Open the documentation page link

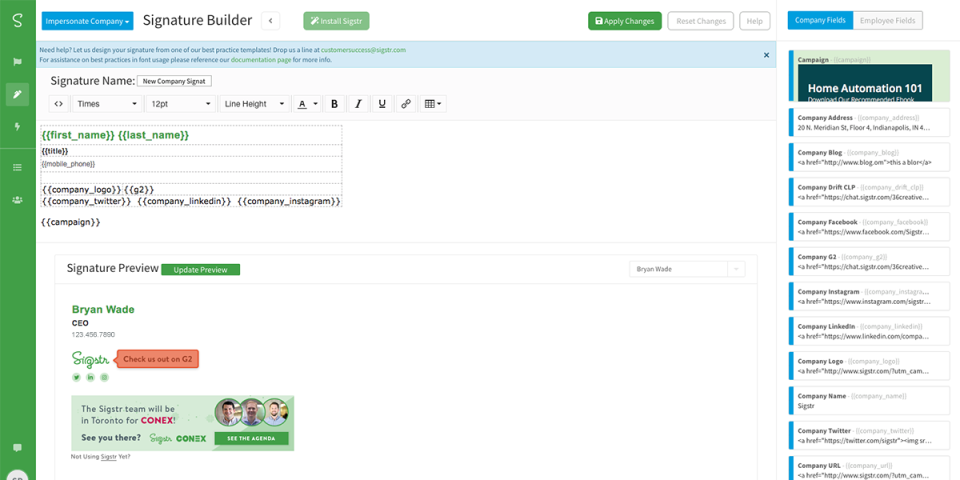pyautogui.click(x=261, y=60)
